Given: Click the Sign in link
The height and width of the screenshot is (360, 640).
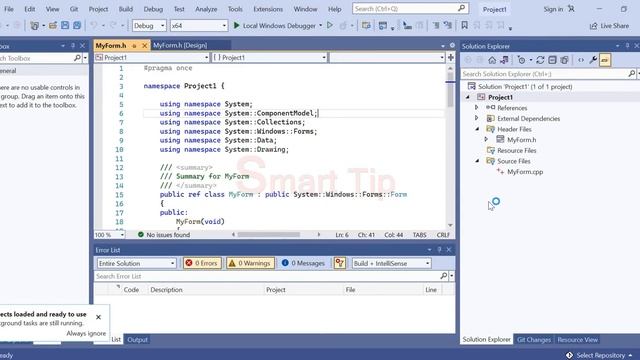Looking at the screenshot, I should click(553, 9).
